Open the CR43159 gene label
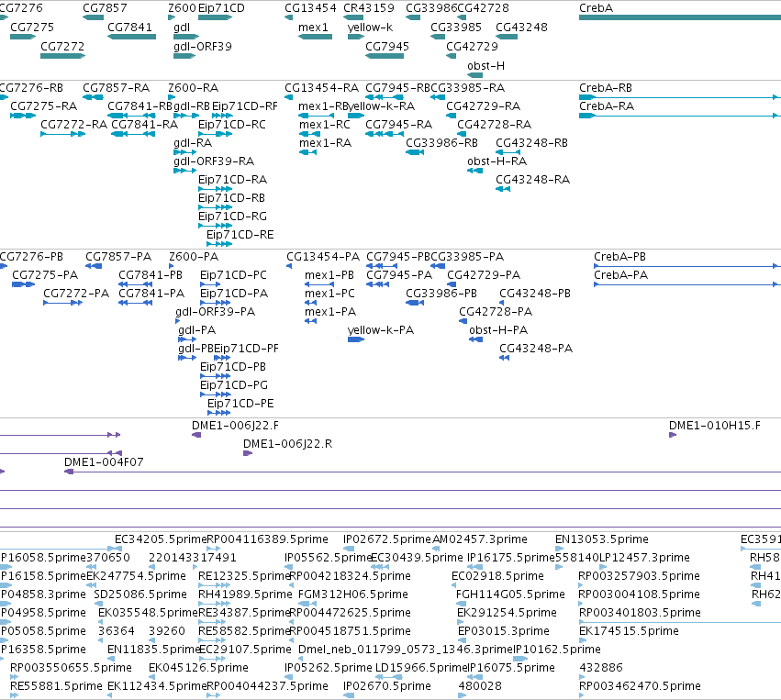 [369, 8]
